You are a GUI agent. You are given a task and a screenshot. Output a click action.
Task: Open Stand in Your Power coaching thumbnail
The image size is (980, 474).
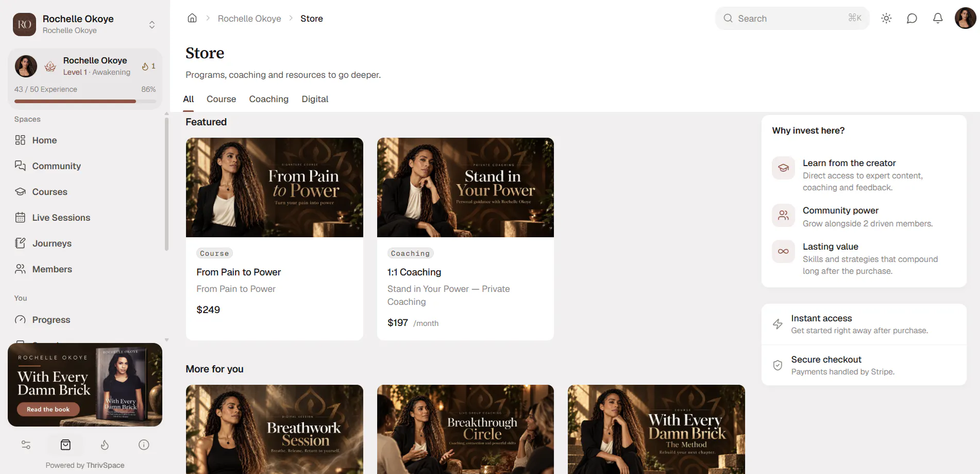point(465,187)
